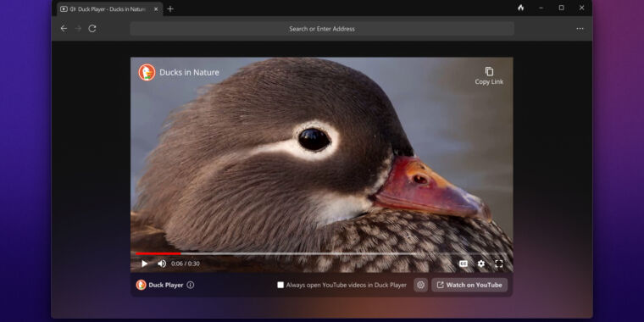Viewport: 644px width, 322px height.
Task: Open the three-dot browser menu
Action: pos(580,28)
